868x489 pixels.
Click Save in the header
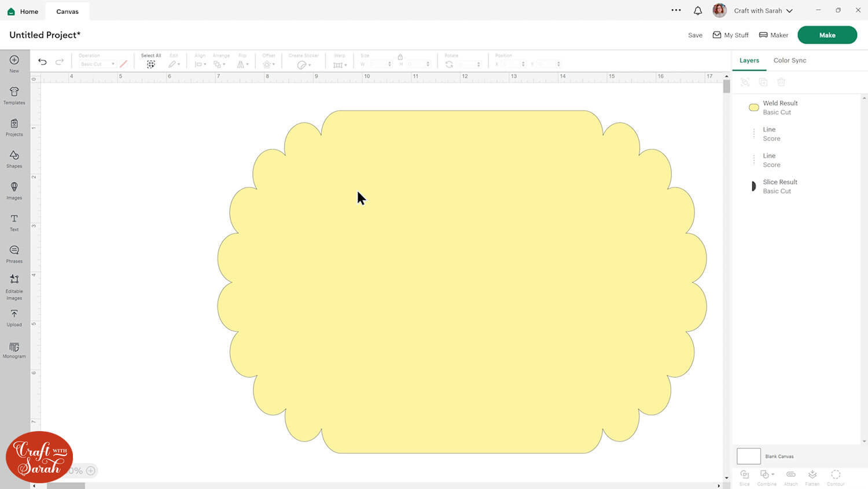695,35
